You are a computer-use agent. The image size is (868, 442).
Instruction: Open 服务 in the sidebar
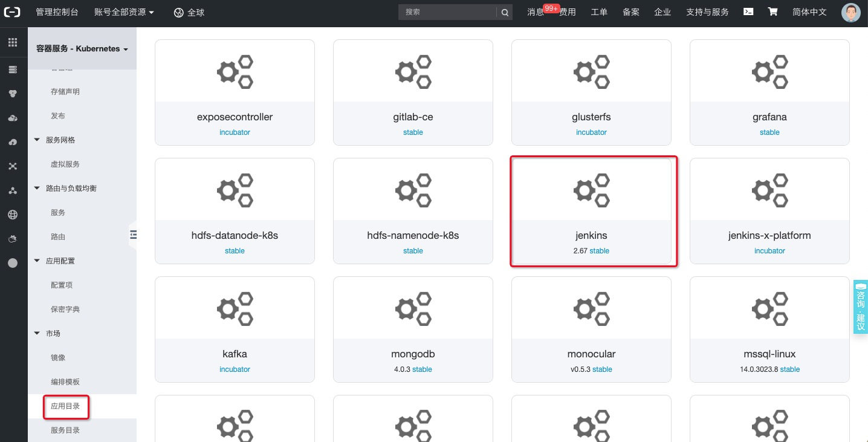[58, 212]
